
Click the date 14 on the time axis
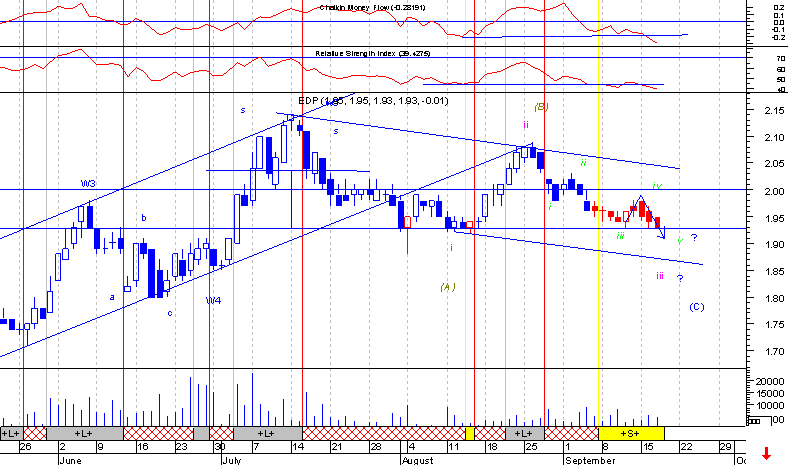(x=298, y=447)
